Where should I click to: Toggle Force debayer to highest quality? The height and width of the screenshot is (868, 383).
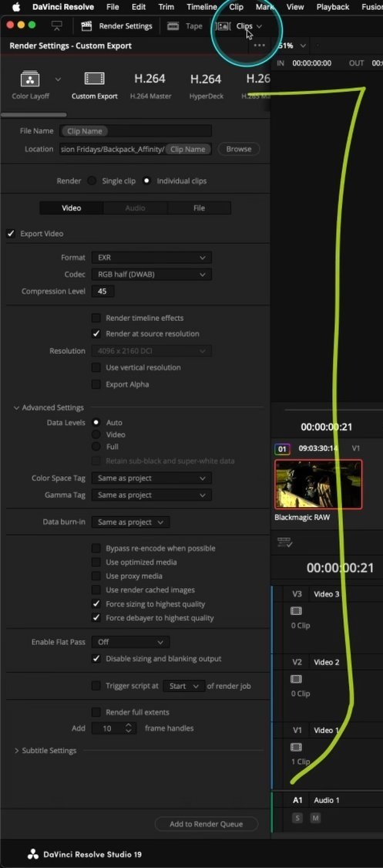click(x=96, y=618)
